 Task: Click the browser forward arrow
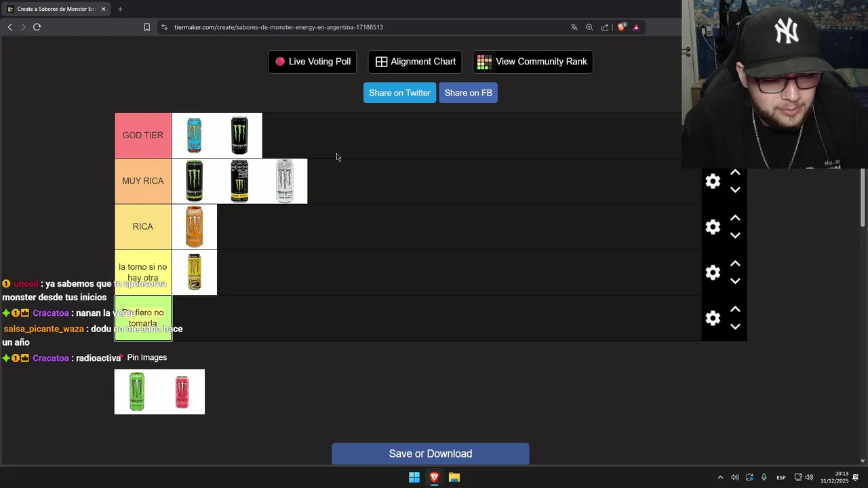tap(23, 27)
